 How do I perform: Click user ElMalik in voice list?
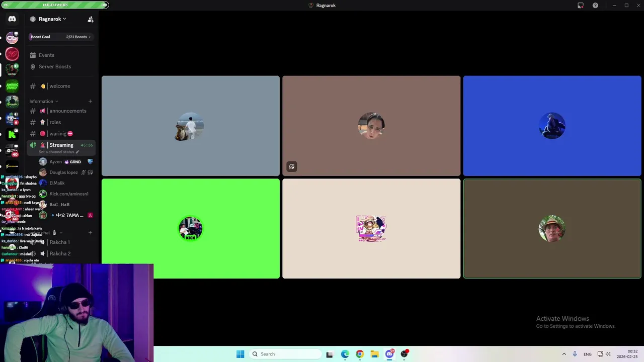click(57, 183)
